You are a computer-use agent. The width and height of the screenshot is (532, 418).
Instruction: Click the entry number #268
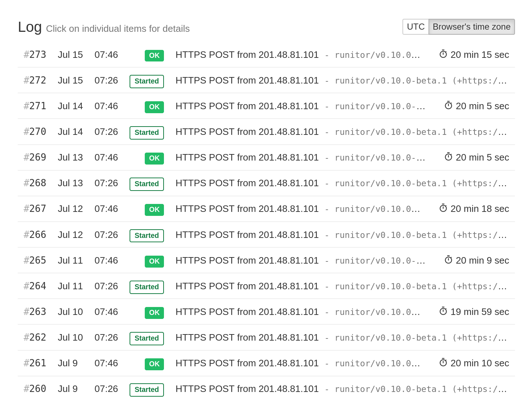pos(35,183)
